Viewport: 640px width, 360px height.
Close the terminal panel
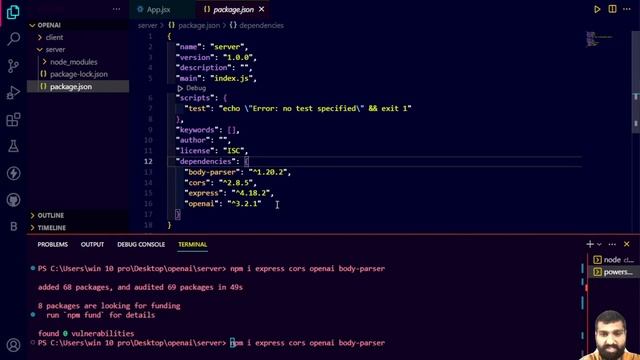(627, 244)
